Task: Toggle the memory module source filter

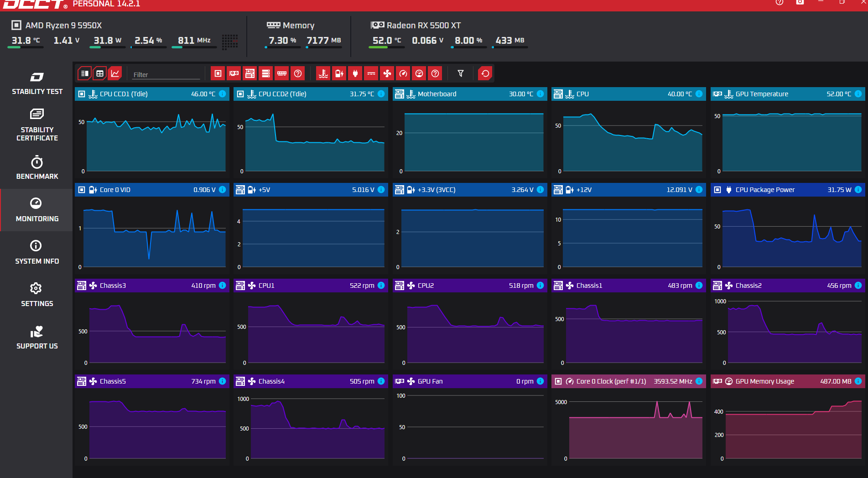Action: [x=282, y=73]
